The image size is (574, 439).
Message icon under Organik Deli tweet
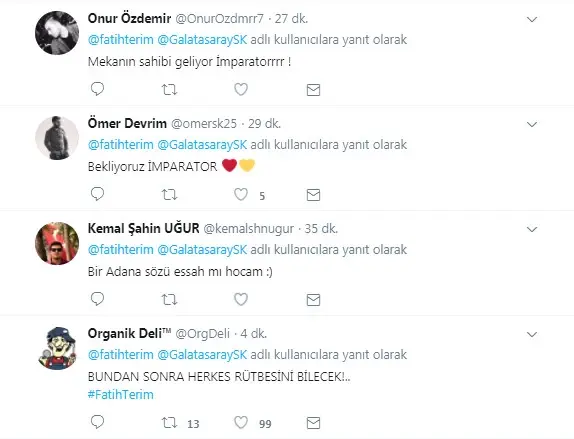(313, 423)
